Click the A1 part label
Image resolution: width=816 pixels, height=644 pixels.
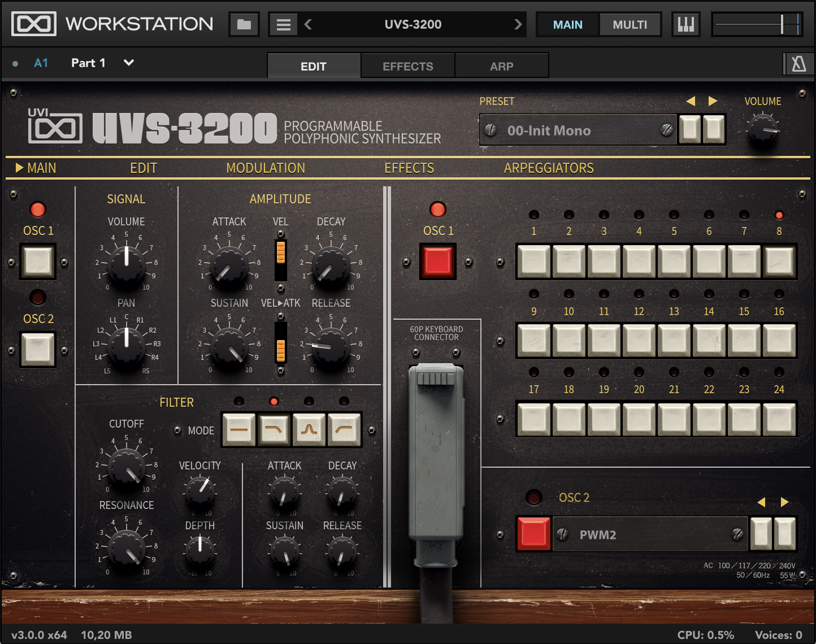41,63
